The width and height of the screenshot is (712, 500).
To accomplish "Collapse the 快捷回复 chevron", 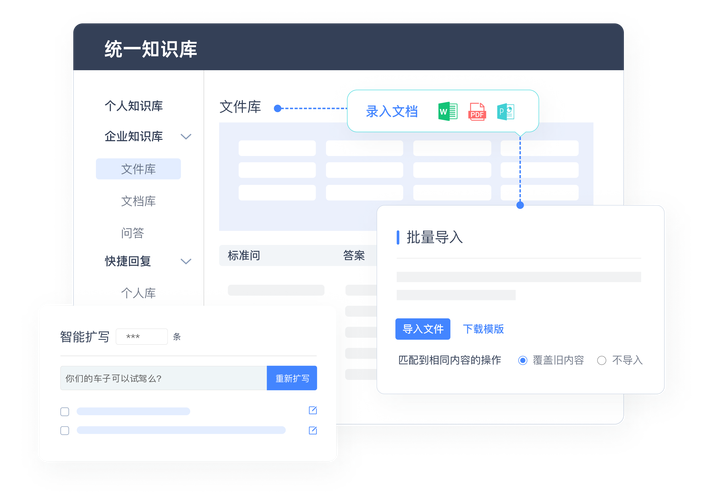I will (186, 261).
